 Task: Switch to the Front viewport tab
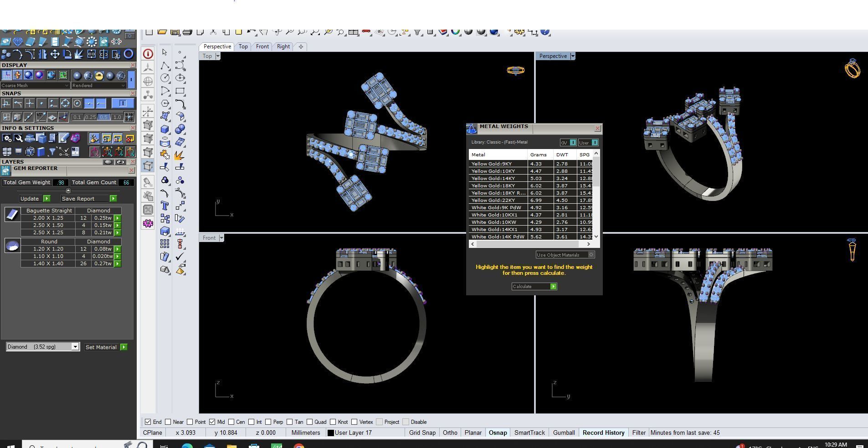262,46
